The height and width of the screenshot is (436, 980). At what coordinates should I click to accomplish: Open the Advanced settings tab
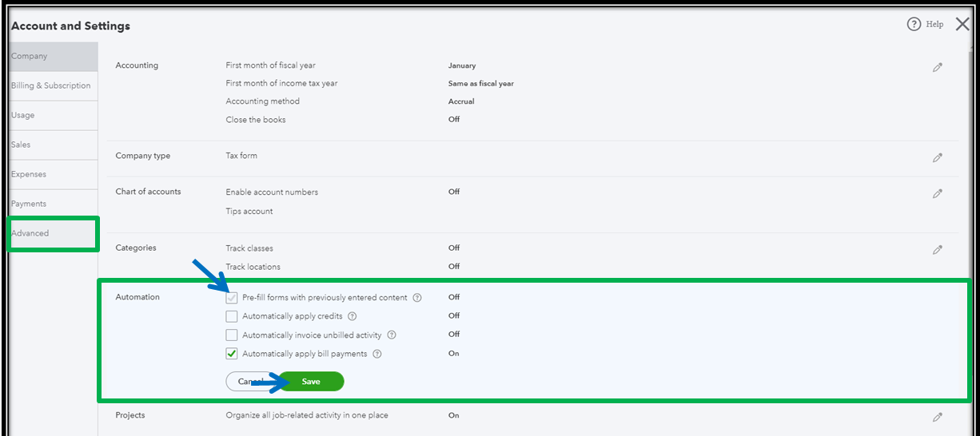click(x=30, y=233)
